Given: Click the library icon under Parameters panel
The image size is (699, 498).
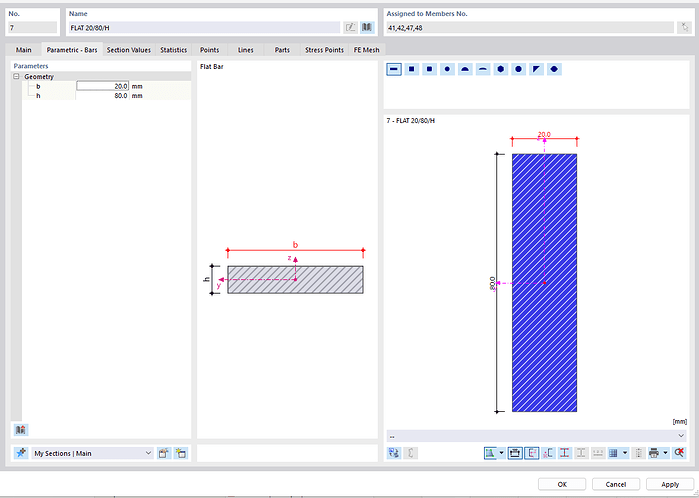Looking at the screenshot, I should coord(21,429).
